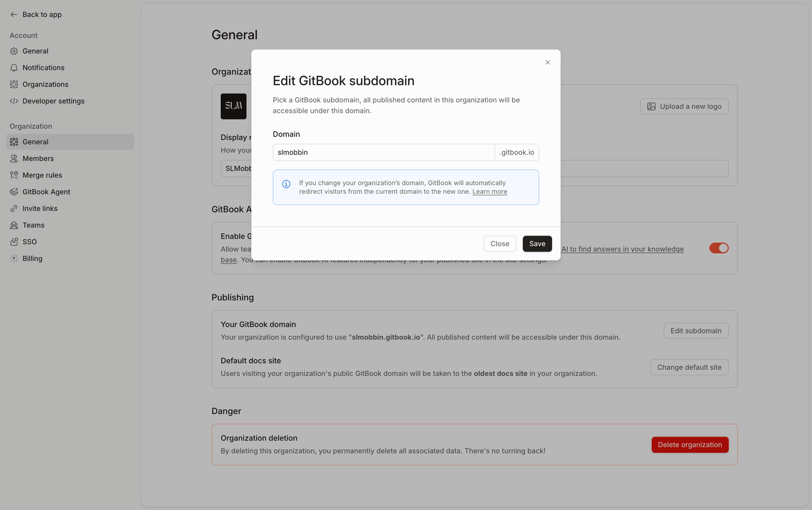Click the slmobbin.gitbook.io bold text
This screenshot has width=812, height=510.
point(386,337)
